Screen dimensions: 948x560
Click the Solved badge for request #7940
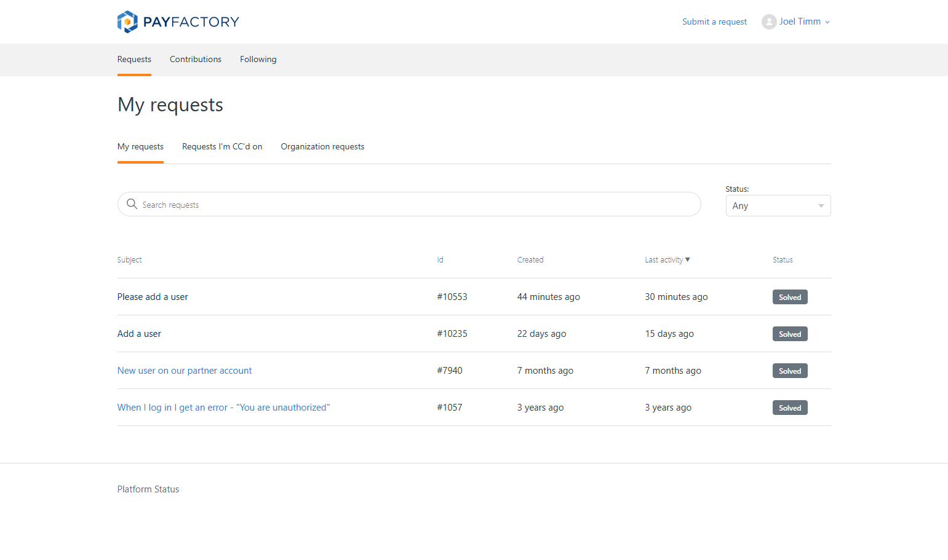[x=790, y=371]
